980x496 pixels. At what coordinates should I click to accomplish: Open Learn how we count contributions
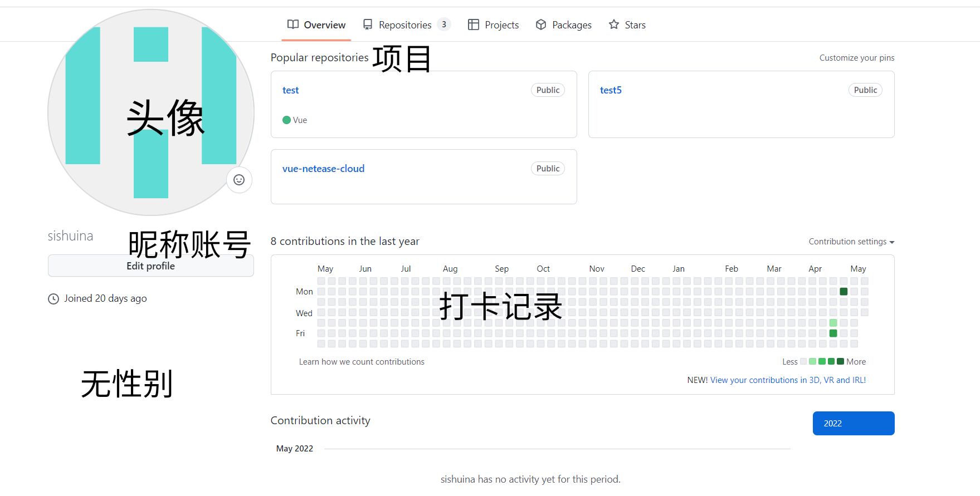click(x=362, y=362)
